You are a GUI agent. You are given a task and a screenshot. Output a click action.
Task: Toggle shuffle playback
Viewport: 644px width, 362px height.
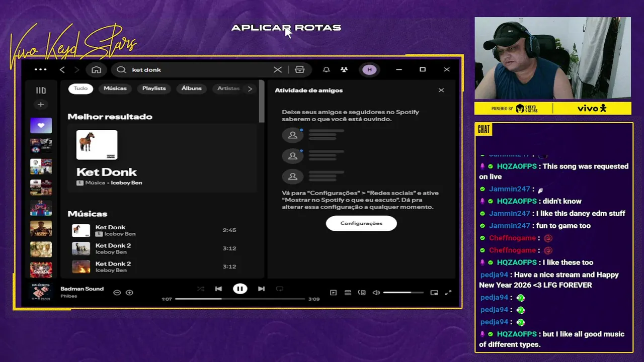[201, 289]
